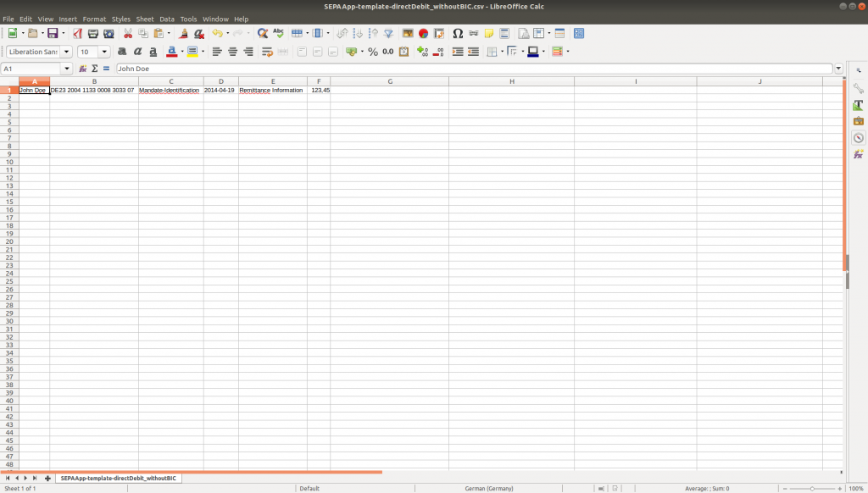Click the Cut scissors icon
868x493 pixels.
[x=128, y=34]
